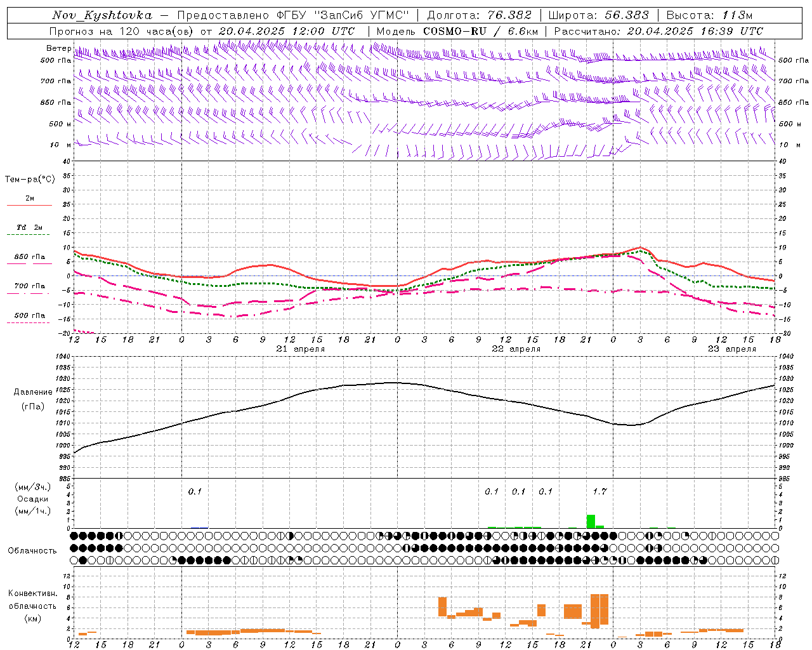Click the station name Nov_Kyshtovka in header
Viewport: 812px width, 650px height.
click(102, 15)
